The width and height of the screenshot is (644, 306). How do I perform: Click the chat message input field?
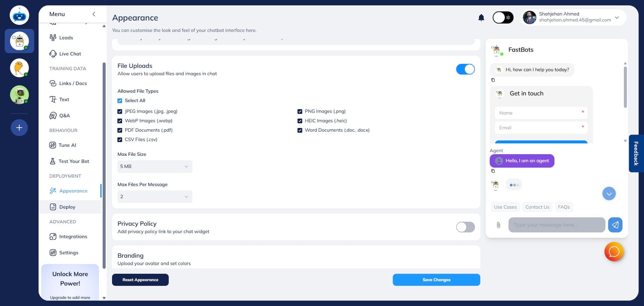[557, 225]
